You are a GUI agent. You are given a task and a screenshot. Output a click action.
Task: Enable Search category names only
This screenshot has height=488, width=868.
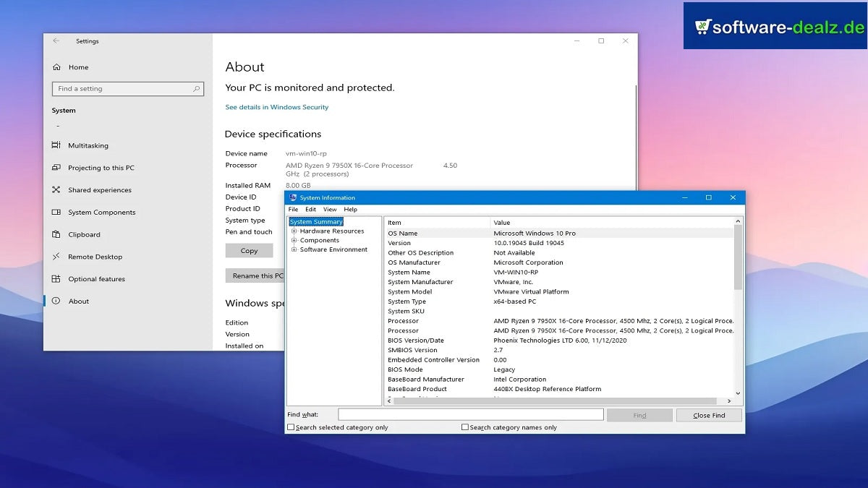(x=464, y=427)
